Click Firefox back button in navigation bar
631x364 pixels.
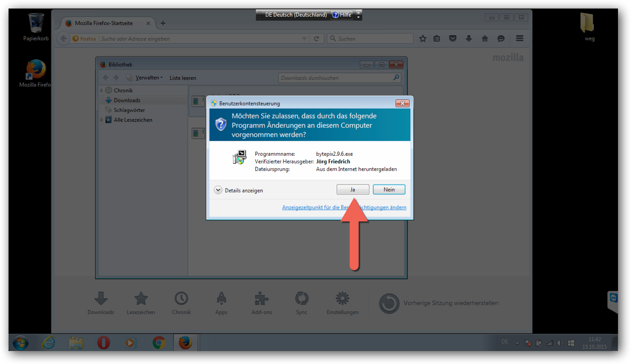point(63,39)
